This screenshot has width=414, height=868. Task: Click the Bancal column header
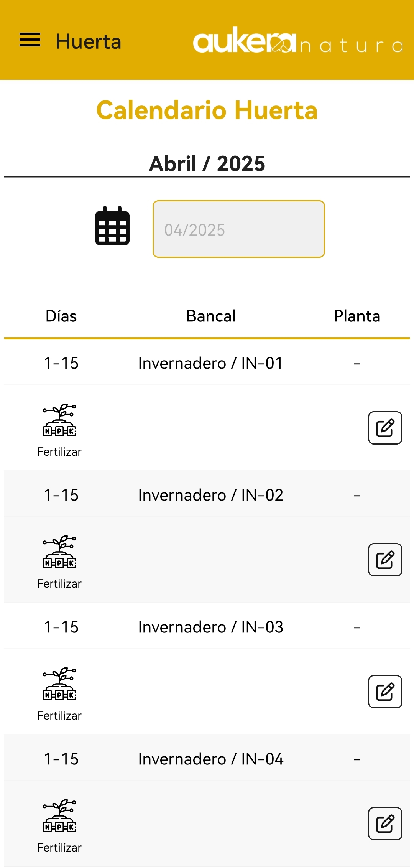pos(211,316)
